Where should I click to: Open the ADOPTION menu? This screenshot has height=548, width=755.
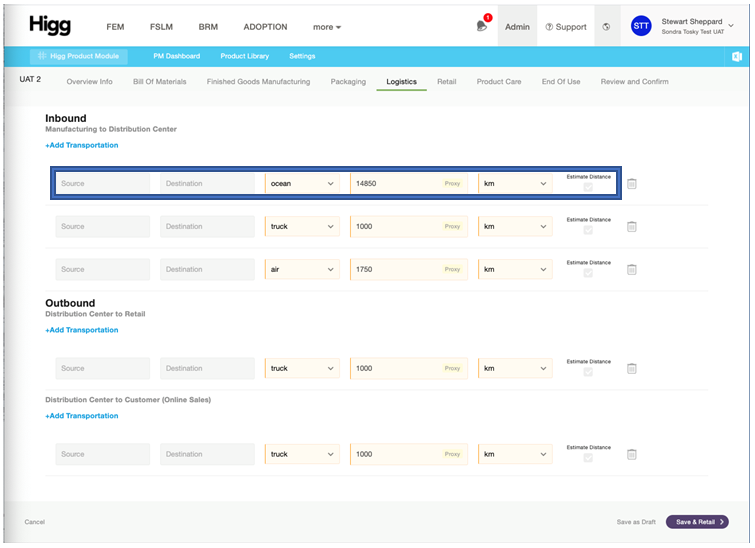pyautogui.click(x=265, y=27)
